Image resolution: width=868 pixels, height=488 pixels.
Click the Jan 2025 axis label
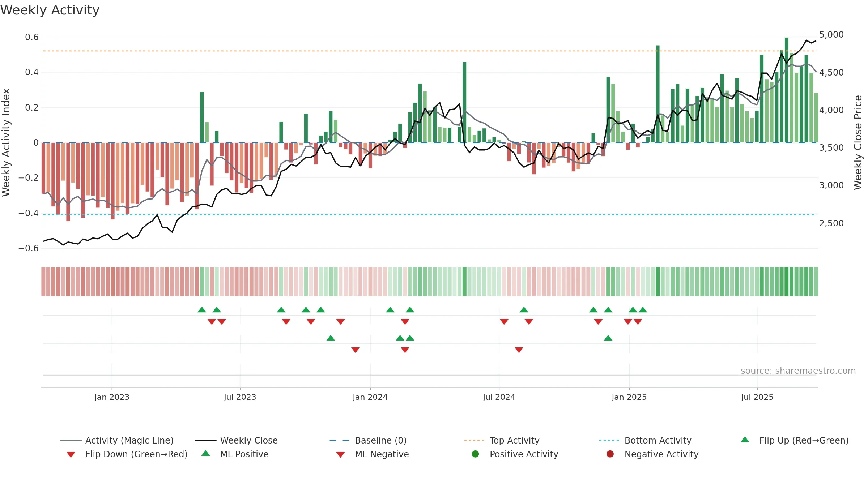[x=629, y=397]
